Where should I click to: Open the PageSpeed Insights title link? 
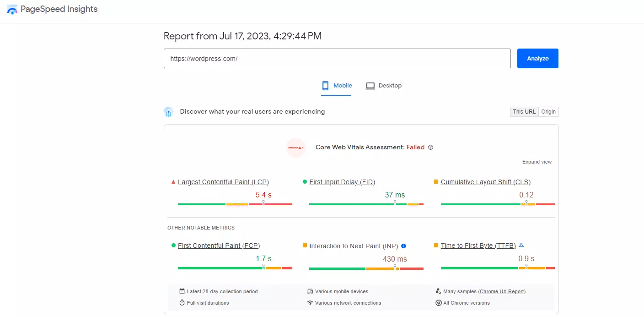pos(59,9)
